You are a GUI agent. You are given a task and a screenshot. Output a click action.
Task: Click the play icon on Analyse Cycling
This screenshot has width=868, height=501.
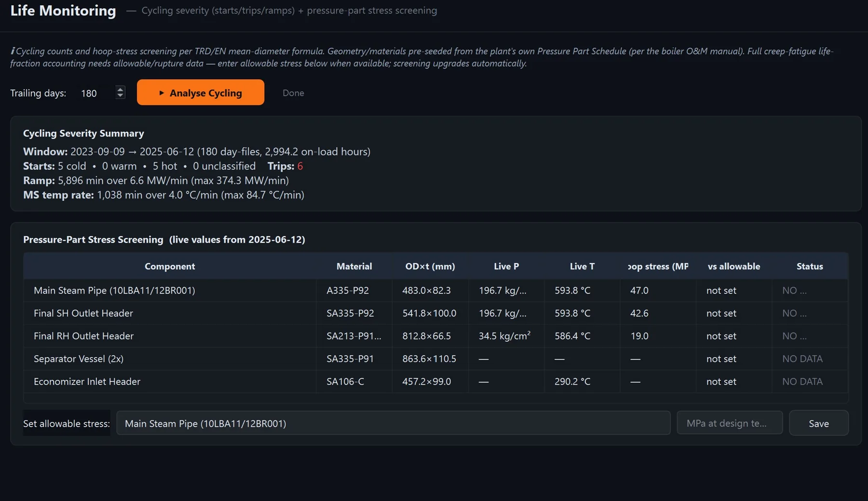tap(162, 93)
